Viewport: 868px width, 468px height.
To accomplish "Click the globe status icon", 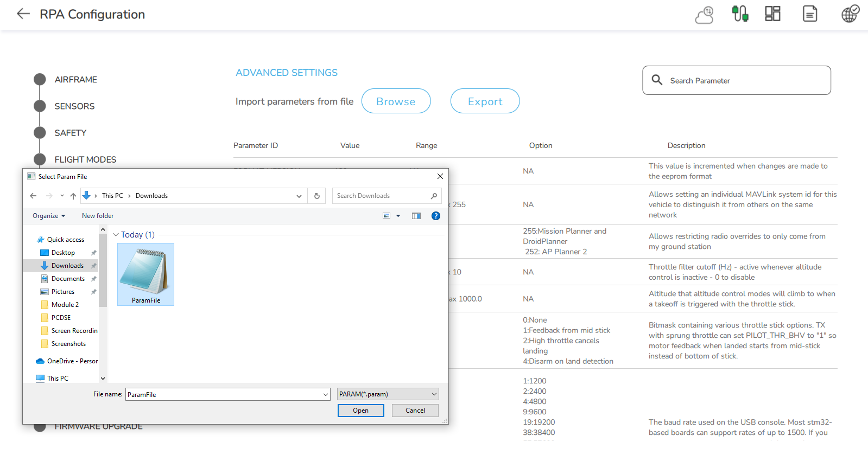I will tap(850, 14).
